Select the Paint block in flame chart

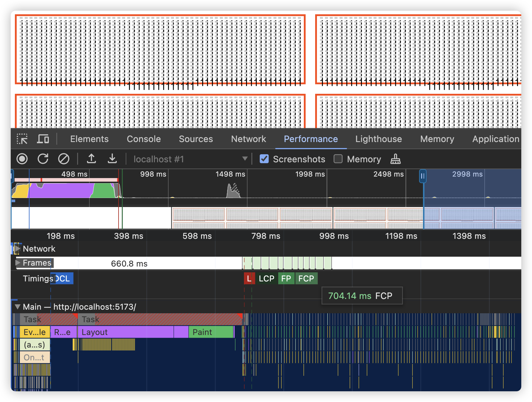tap(211, 332)
